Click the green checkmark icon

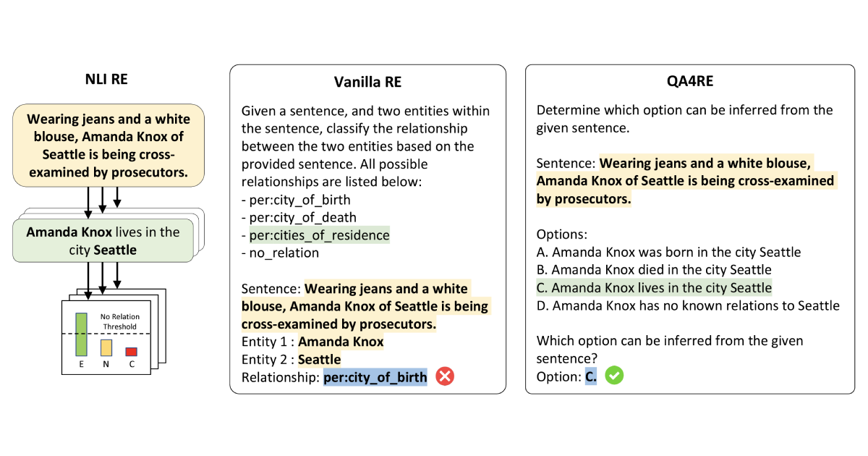(x=614, y=376)
